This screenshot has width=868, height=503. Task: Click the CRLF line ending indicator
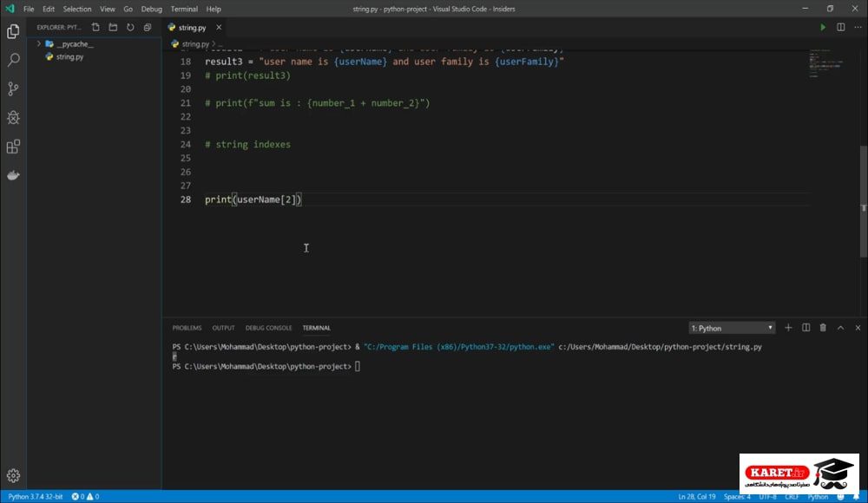point(792,496)
